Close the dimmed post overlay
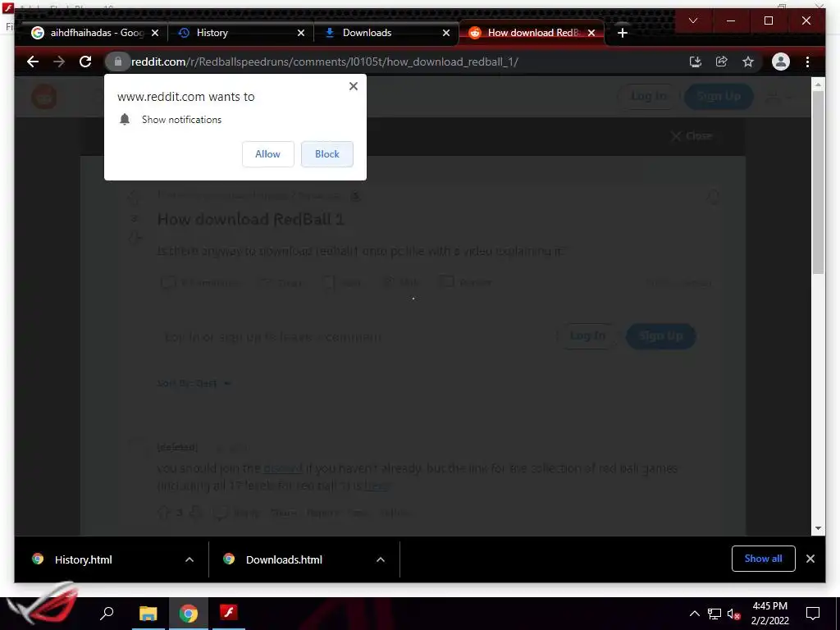The image size is (840, 630). [x=692, y=136]
